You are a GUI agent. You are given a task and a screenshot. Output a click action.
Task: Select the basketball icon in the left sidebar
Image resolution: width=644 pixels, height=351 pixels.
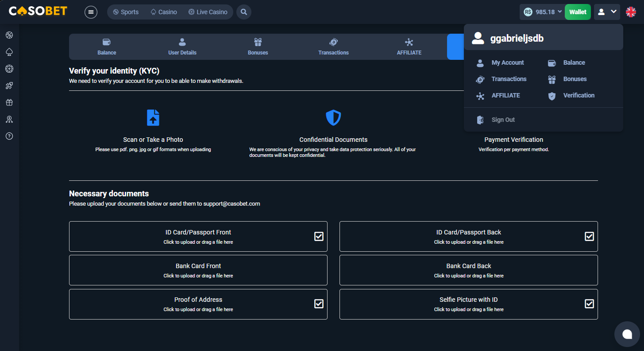point(9,35)
